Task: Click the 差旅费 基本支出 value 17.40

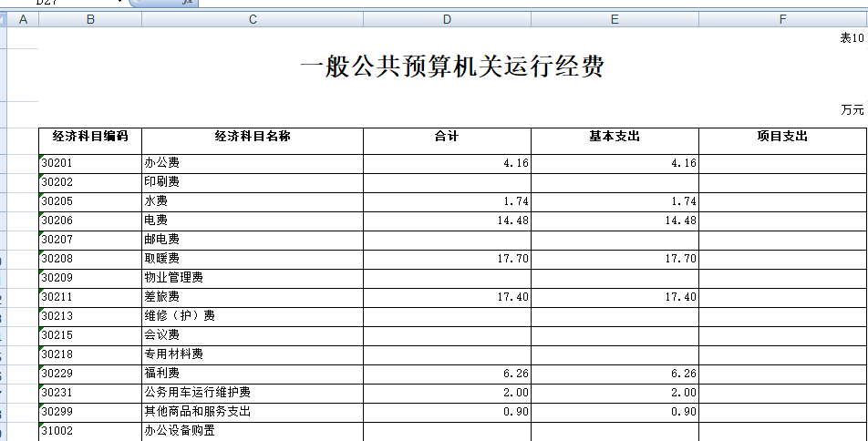Action: tap(615, 297)
